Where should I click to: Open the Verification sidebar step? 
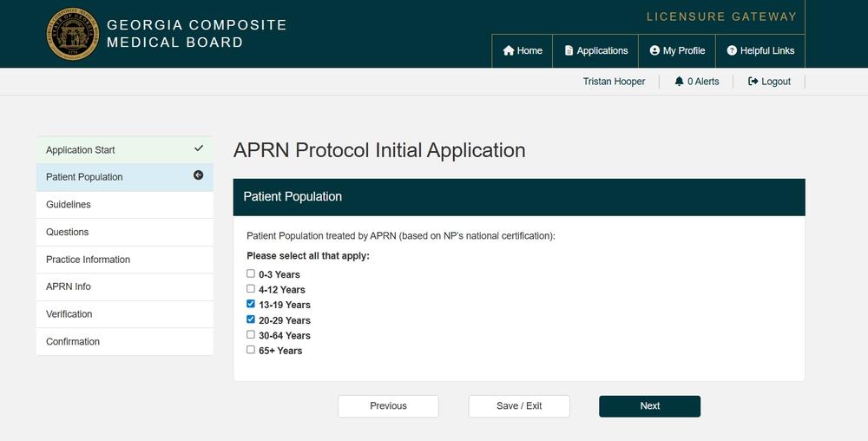pos(69,314)
